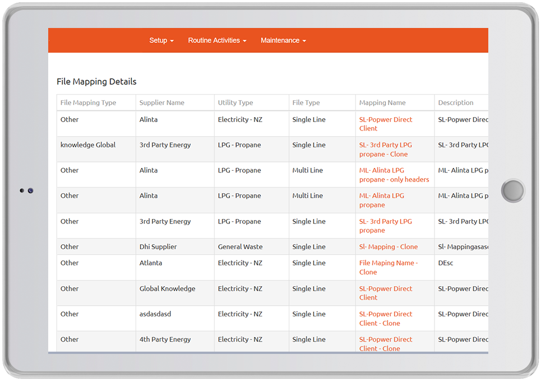Select the Atlanta supplier cell

175,267
